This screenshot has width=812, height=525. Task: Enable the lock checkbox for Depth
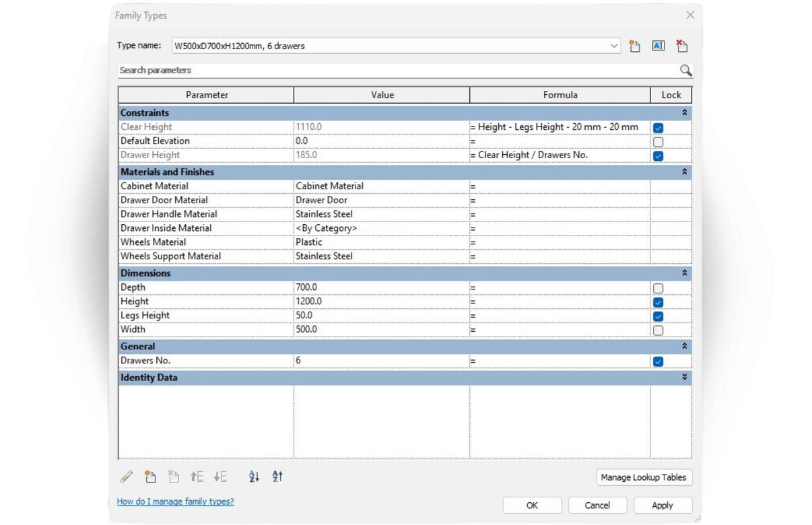coord(658,288)
